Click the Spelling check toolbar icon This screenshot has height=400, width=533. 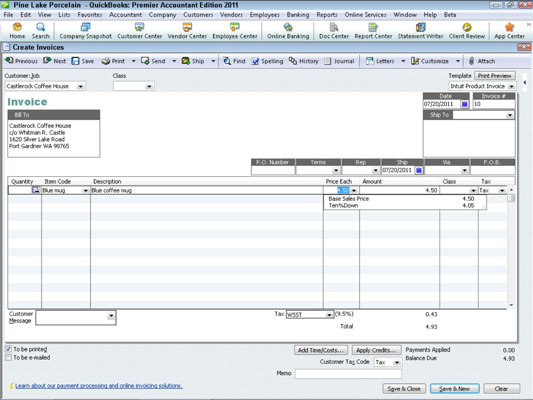(x=255, y=61)
